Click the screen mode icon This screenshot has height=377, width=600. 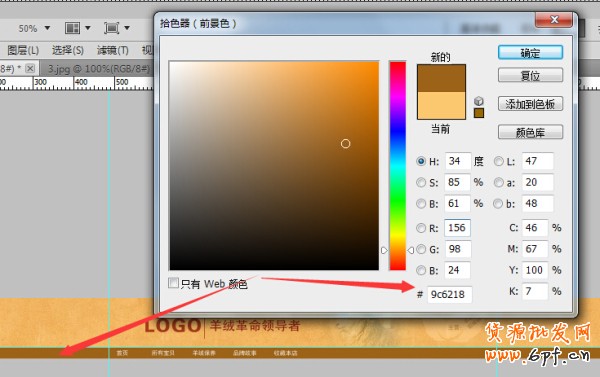pyautogui.click(x=111, y=28)
